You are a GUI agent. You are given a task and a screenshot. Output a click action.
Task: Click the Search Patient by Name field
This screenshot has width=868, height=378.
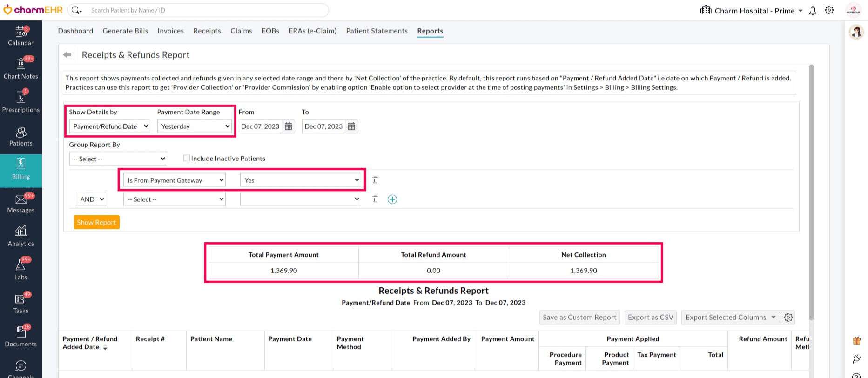click(205, 10)
